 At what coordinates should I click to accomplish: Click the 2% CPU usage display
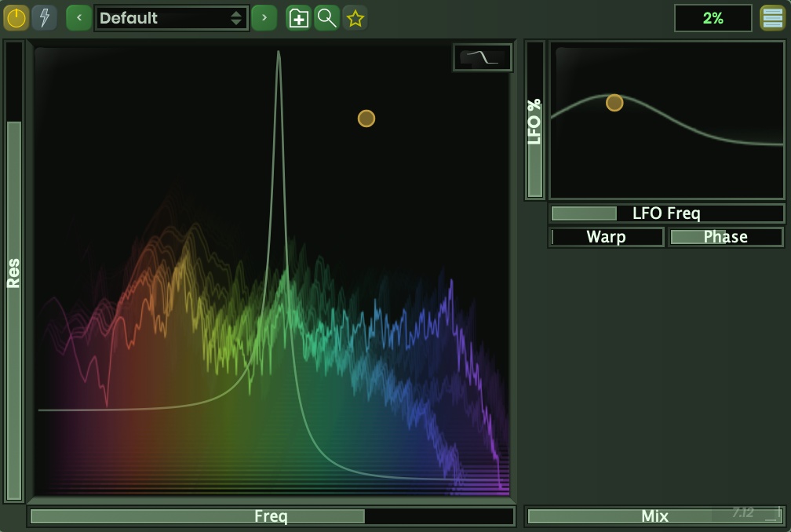[713, 18]
